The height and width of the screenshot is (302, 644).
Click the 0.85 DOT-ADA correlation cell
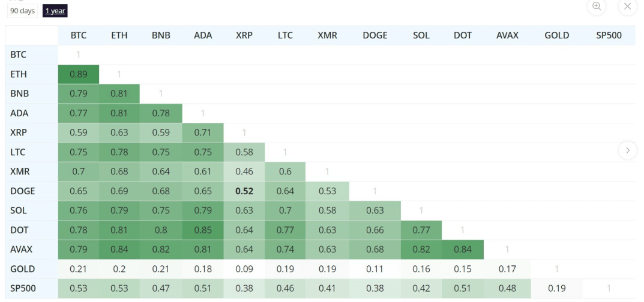click(203, 230)
